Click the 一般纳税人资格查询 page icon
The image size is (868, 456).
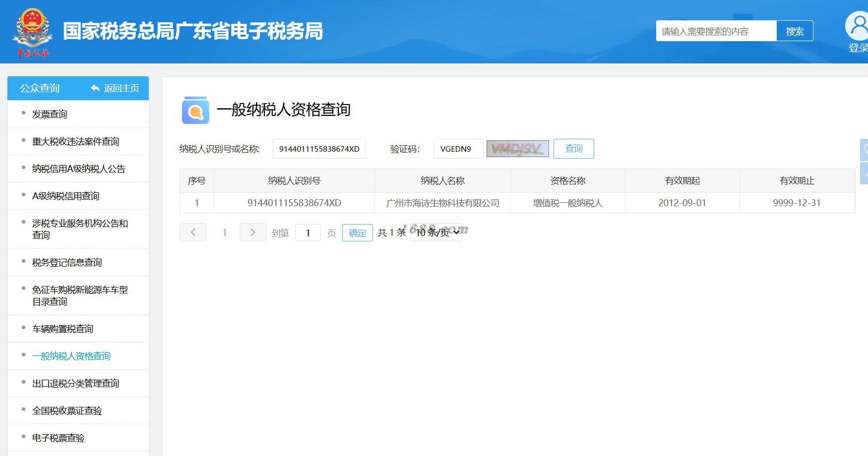195,110
